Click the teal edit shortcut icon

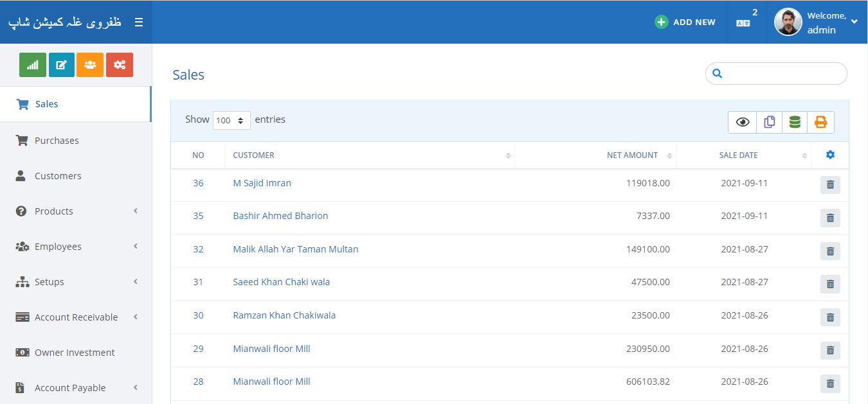click(62, 65)
